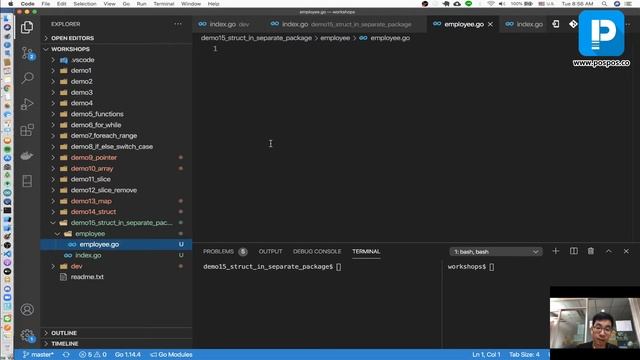Image resolution: width=640 pixels, height=360 pixels.
Task: Open the Run menu
Action: coord(141,4)
